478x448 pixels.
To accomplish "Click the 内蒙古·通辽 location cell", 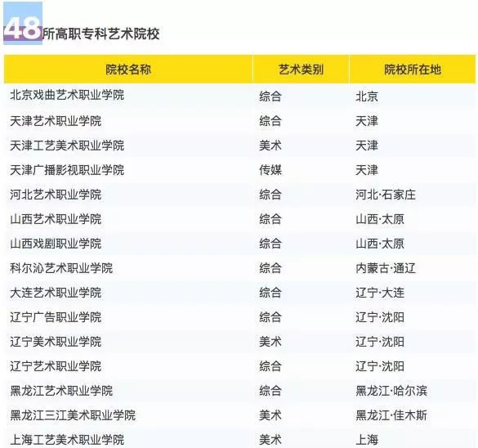I will coord(386,268).
